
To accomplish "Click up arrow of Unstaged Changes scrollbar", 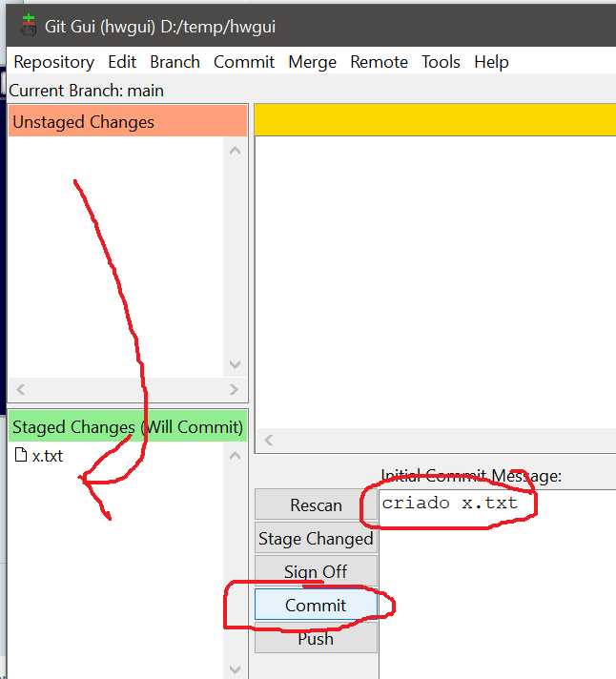I will pyautogui.click(x=236, y=151).
